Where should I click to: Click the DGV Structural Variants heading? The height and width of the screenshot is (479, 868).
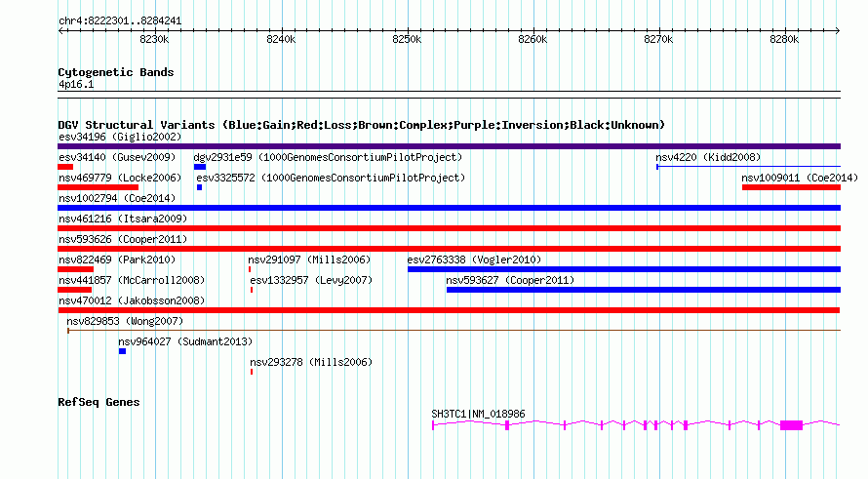point(361,125)
